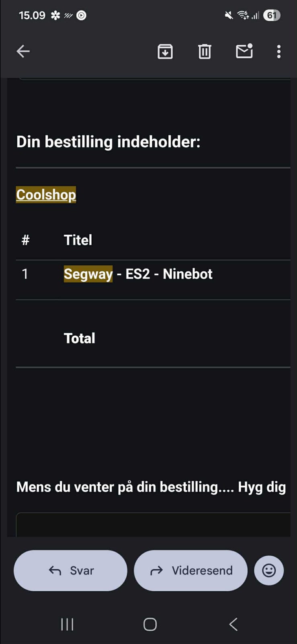This screenshot has height=644, width=297.
Task: Delete the email with the trash icon
Action: click(205, 52)
